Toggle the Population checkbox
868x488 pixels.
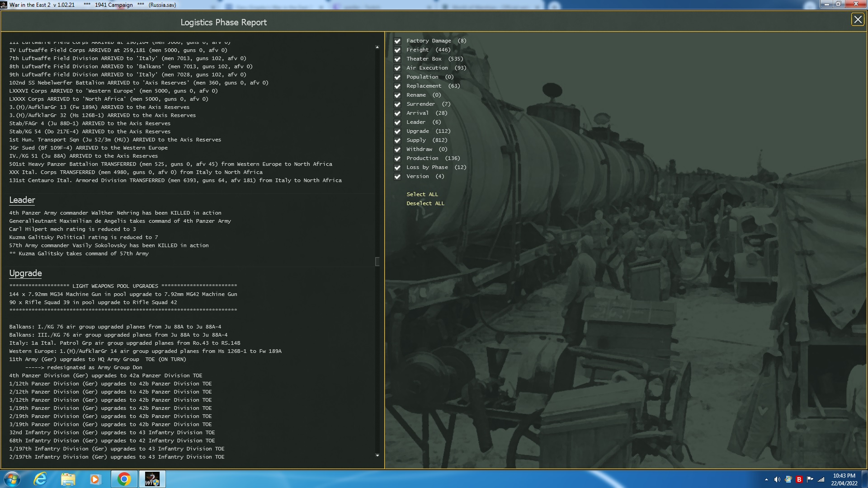(397, 77)
